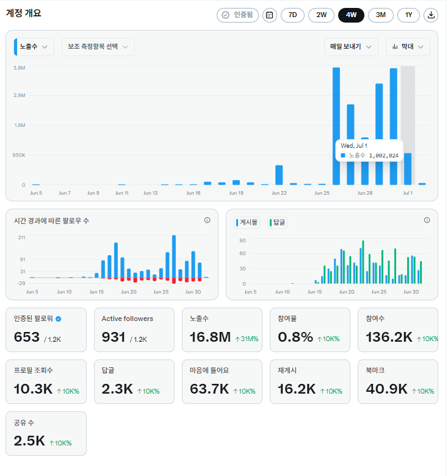Toggle the 답글 series legend

click(x=278, y=223)
